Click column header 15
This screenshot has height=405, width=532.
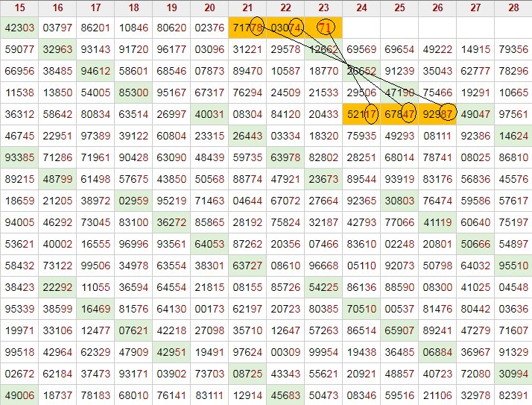click(19, 7)
